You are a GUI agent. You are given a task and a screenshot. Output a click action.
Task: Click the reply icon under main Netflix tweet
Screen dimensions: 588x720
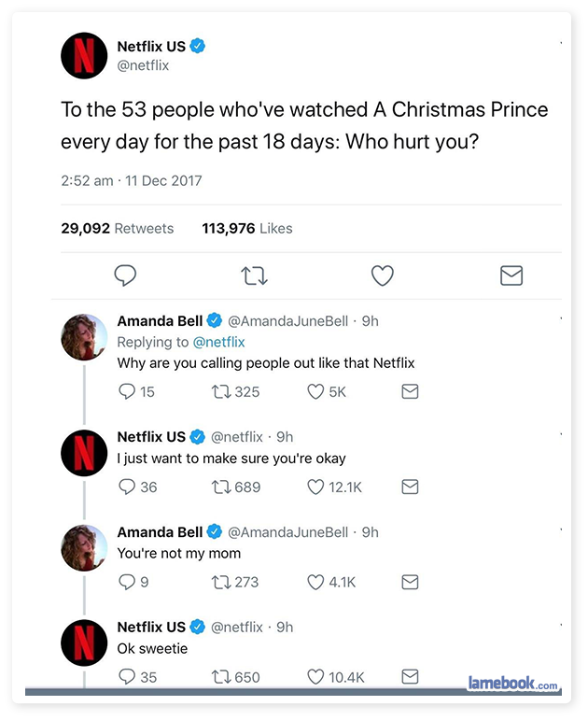coord(125,275)
